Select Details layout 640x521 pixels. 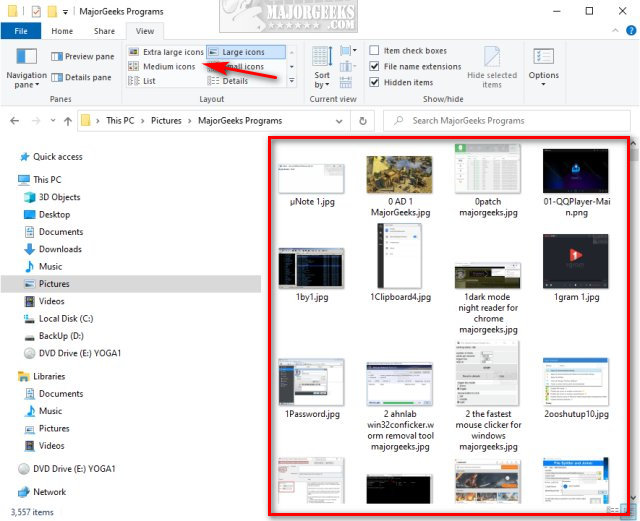[228, 81]
